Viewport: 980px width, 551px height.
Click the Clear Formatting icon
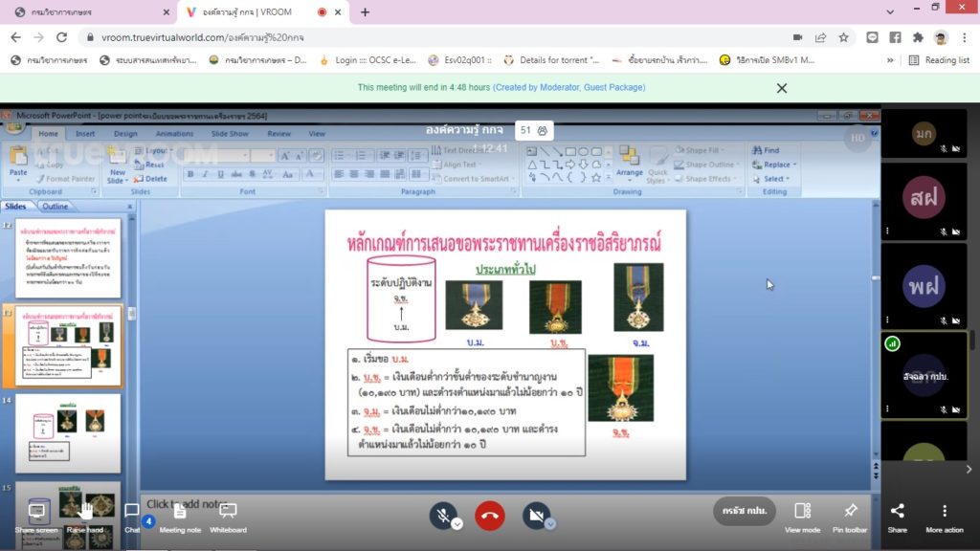[x=316, y=156]
